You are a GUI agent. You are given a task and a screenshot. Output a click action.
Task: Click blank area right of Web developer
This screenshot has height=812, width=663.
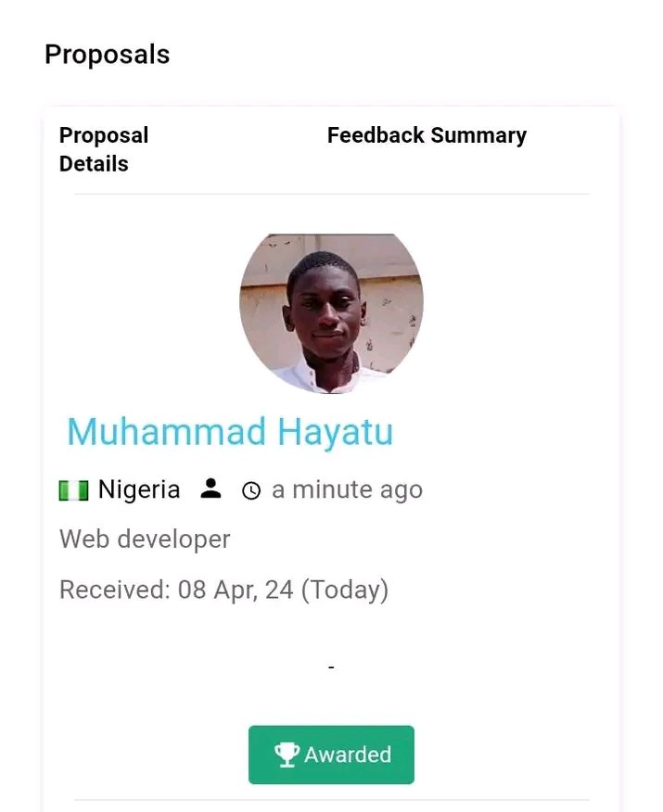pos(417,539)
